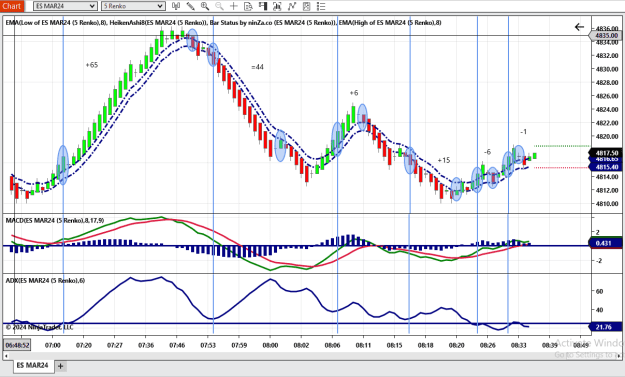Click the zoom in magnifier icon

[x=205, y=6]
